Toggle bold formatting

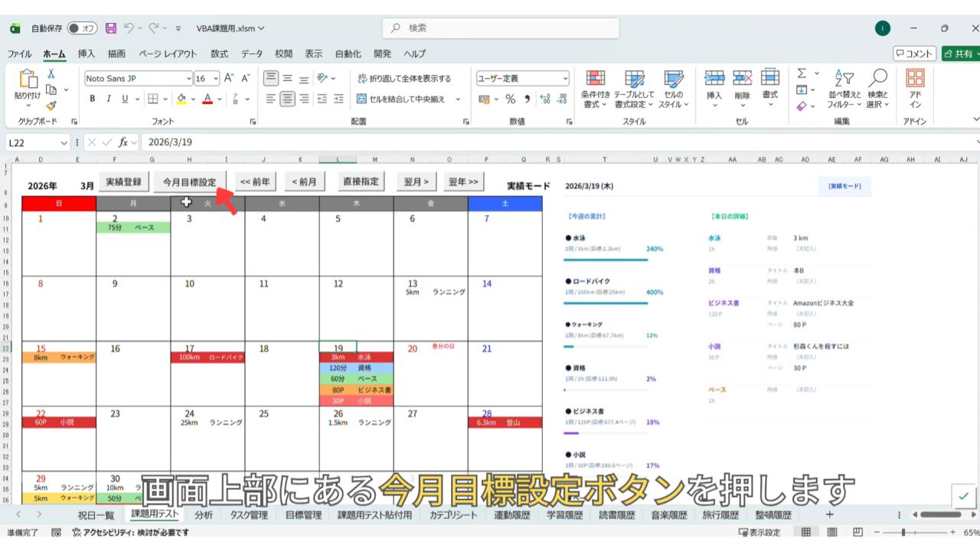click(93, 99)
